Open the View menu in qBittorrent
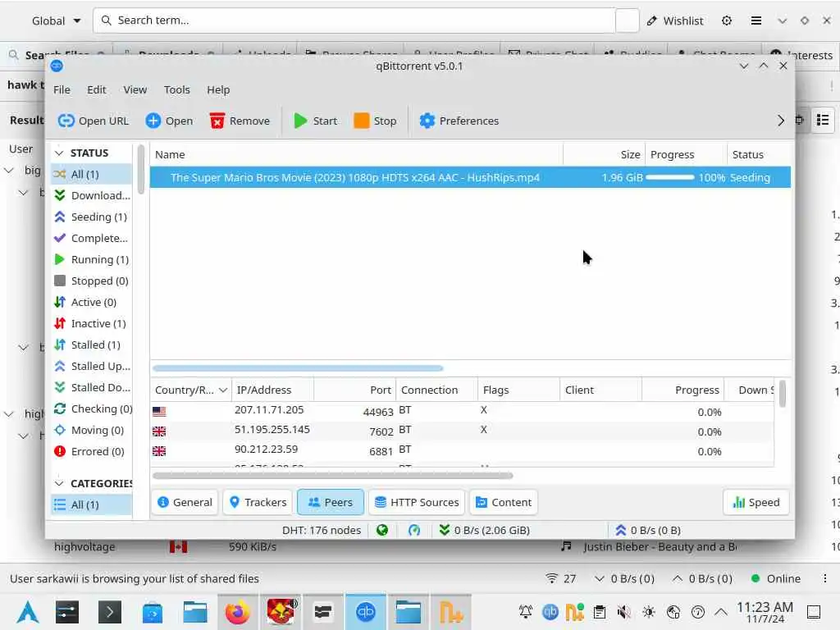The image size is (840, 630). [x=135, y=90]
